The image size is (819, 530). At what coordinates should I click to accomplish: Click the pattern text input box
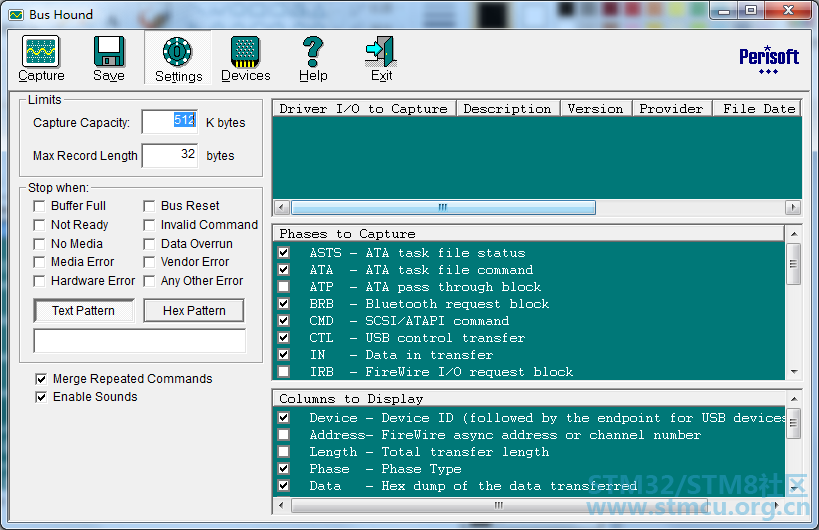(x=139, y=341)
